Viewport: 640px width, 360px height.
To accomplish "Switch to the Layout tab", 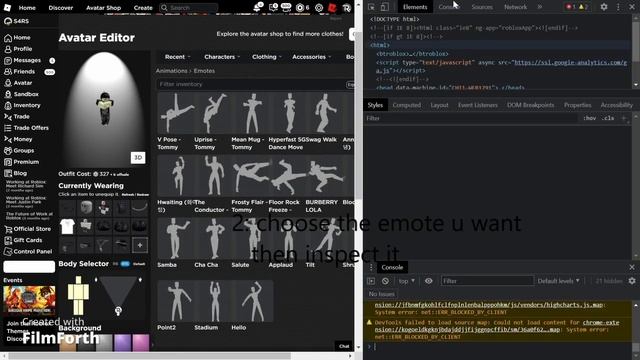I will (439, 105).
